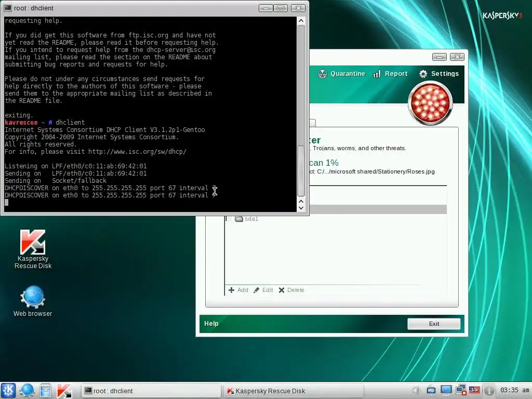The height and width of the screenshot is (399, 532).
Task: Click the red scan status indicator
Action: point(430,103)
